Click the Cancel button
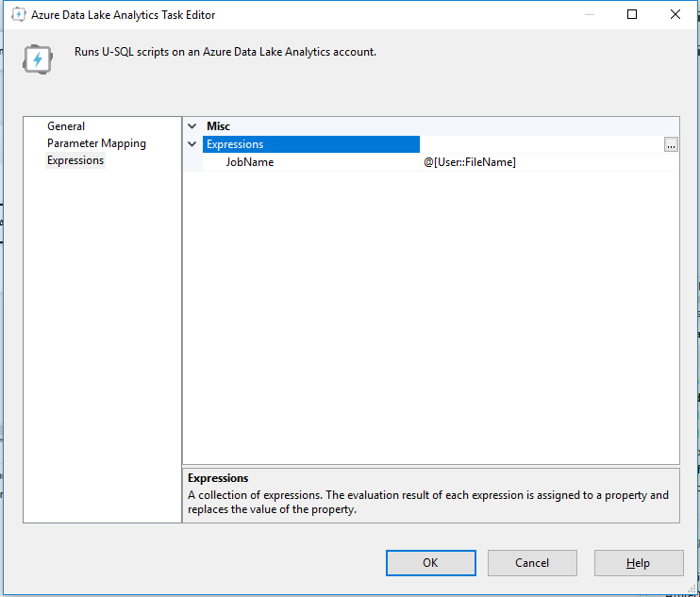Image resolution: width=700 pixels, height=597 pixels. (532, 563)
